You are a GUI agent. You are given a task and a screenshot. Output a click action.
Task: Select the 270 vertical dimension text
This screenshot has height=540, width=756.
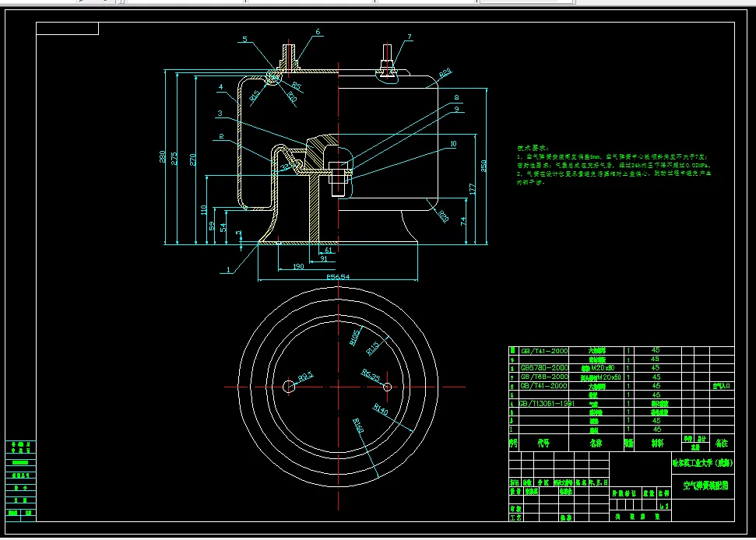(193, 160)
